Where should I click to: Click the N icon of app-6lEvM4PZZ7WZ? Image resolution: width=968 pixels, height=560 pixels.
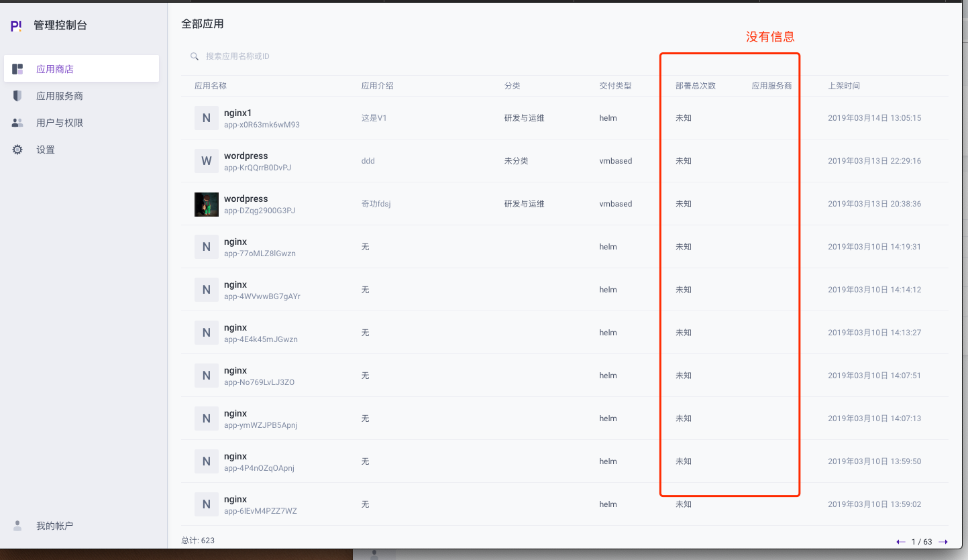207,504
